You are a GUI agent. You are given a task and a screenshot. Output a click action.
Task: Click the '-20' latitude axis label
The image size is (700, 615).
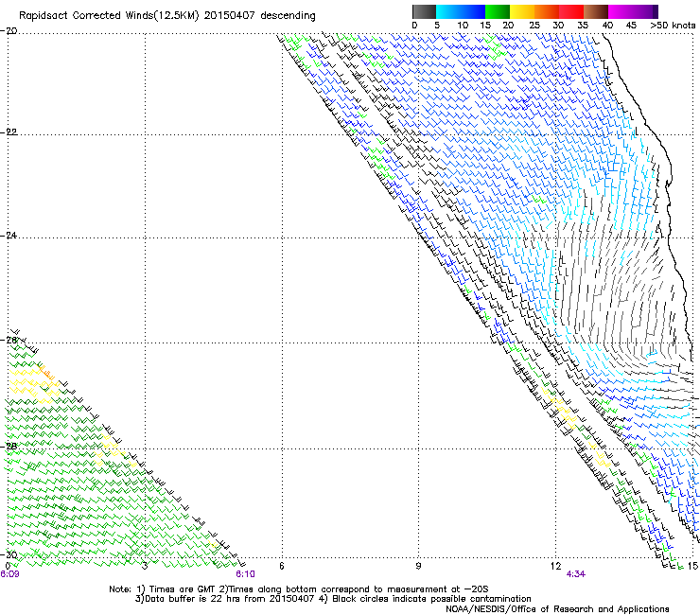(9, 31)
